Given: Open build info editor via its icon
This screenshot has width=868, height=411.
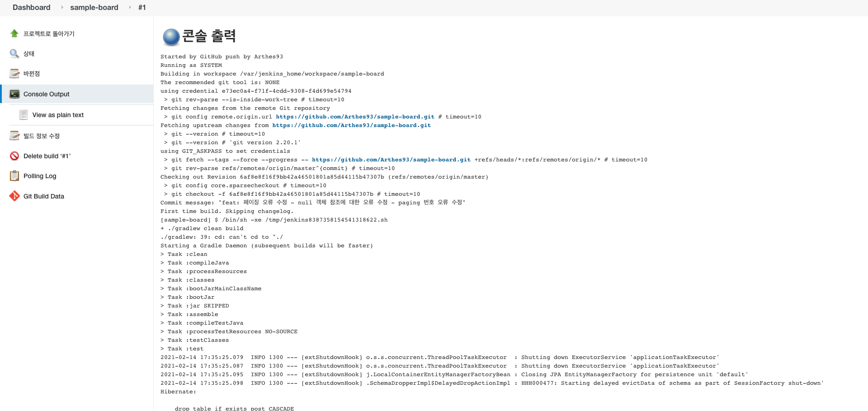Looking at the screenshot, I should 14,136.
